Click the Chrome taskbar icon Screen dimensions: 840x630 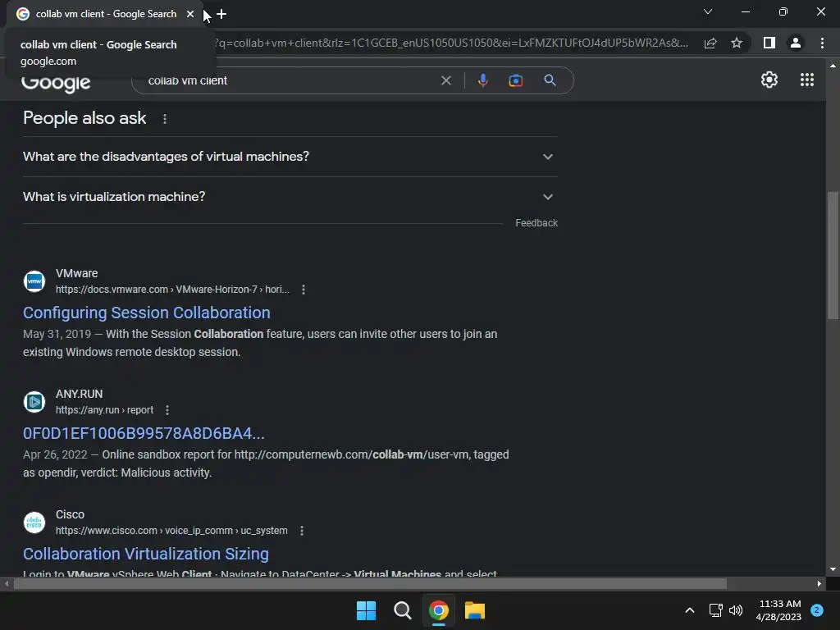439,610
